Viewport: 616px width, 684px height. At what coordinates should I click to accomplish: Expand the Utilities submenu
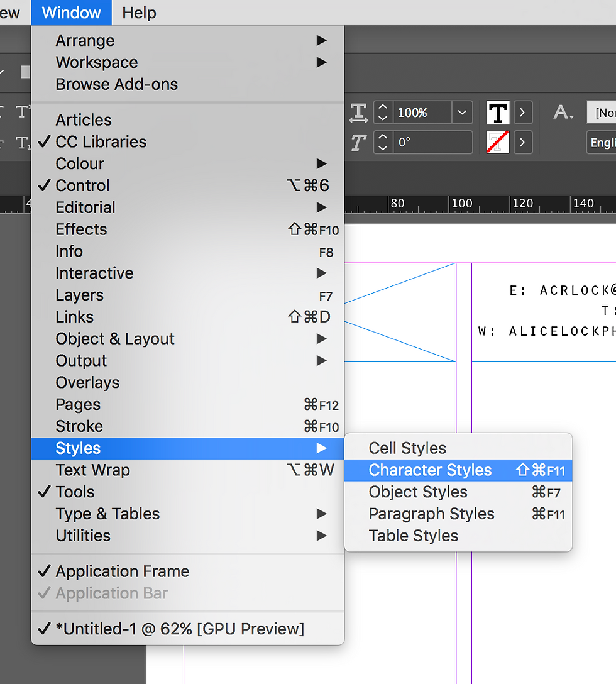click(187, 536)
